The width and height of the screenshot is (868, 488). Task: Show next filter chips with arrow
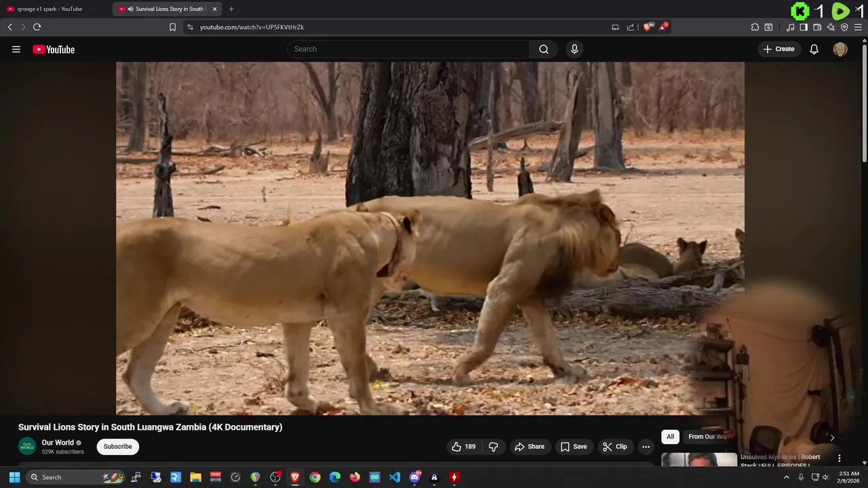pyautogui.click(x=832, y=437)
